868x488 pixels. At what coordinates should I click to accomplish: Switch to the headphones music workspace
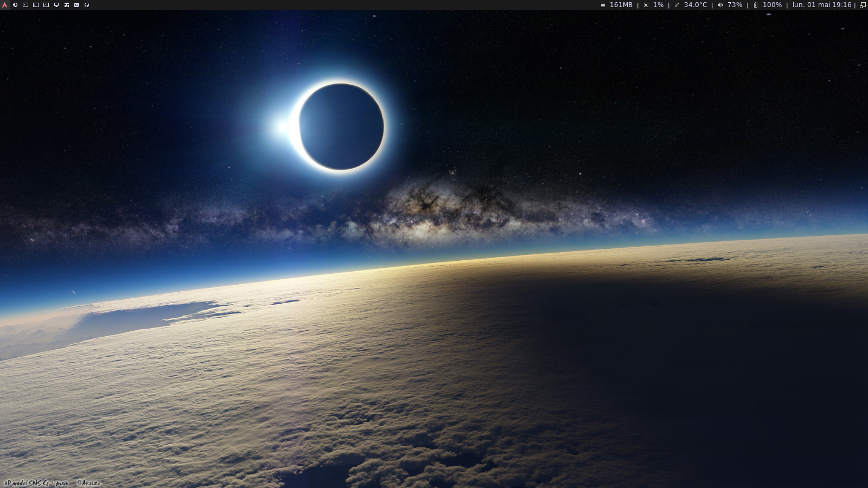tap(87, 5)
